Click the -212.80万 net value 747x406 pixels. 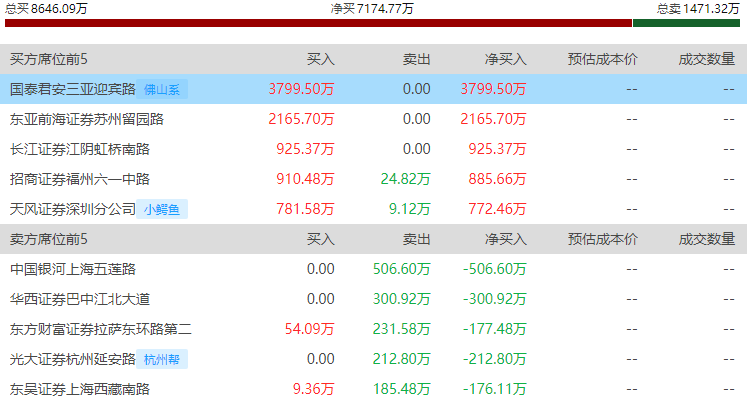tap(495, 359)
